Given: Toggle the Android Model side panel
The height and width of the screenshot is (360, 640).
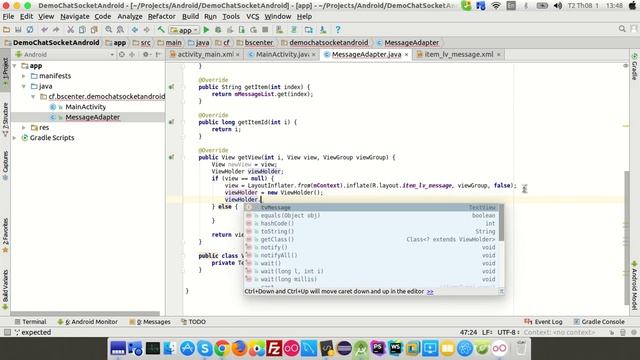Looking at the screenshot, I should click(634, 286).
